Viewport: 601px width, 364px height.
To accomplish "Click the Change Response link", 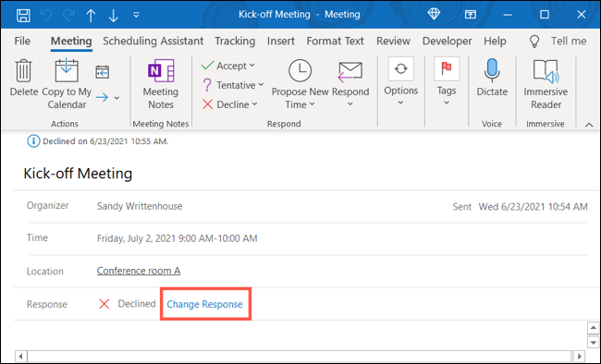I will click(204, 304).
